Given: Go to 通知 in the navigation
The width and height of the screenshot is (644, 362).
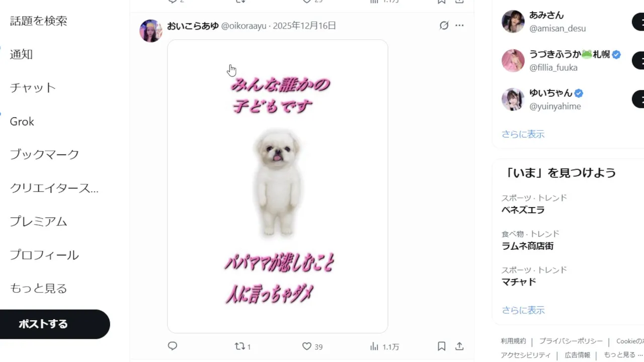Looking at the screenshot, I should 21,54.
